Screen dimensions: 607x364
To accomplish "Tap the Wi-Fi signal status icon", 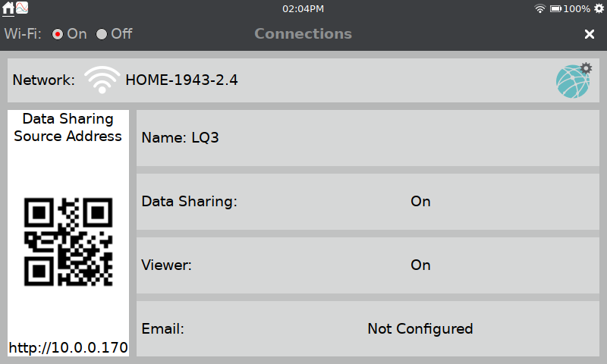I will [539, 8].
